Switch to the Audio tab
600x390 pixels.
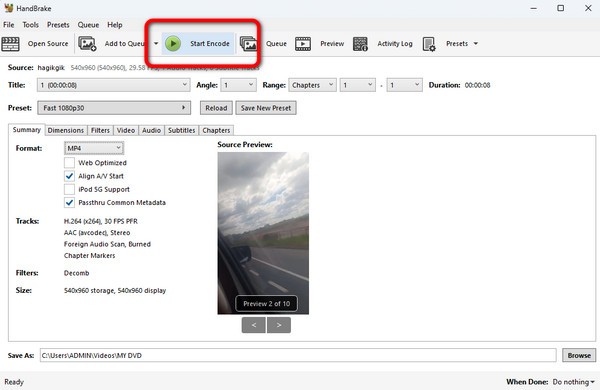click(x=152, y=131)
